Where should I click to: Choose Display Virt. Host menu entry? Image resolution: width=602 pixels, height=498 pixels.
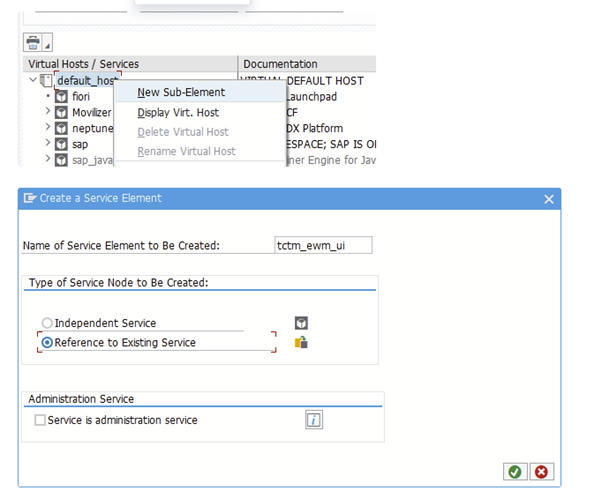pos(178,112)
